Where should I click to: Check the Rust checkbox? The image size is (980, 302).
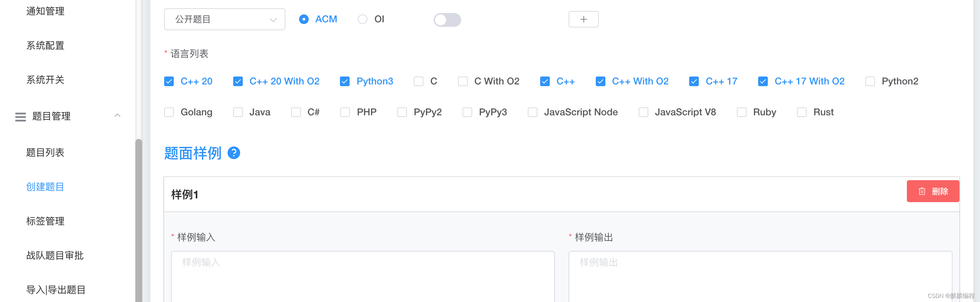tap(801, 112)
